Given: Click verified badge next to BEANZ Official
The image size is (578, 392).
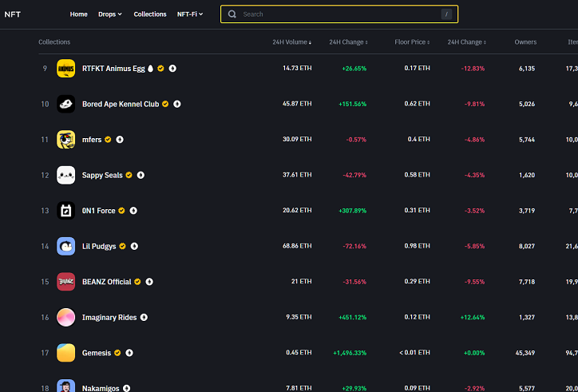Looking at the screenshot, I should 137,282.
